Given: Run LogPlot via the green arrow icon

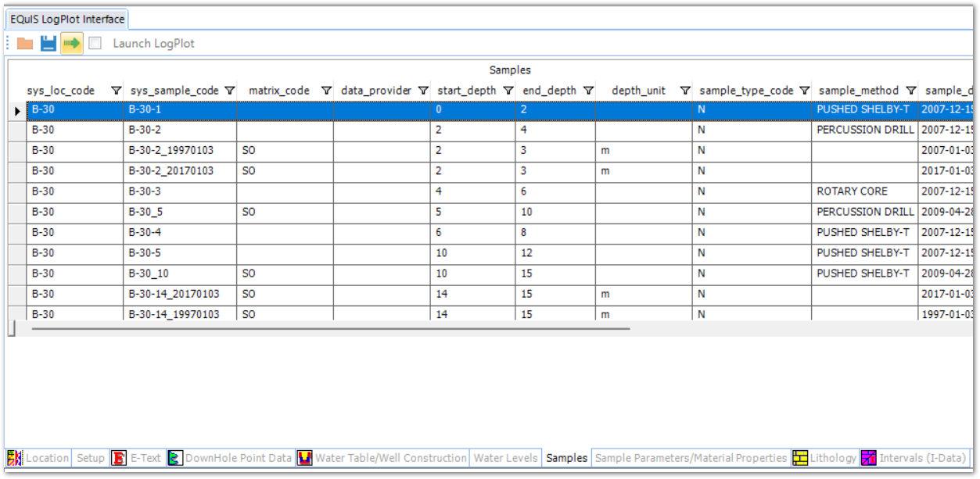Looking at the screenshot, I should pos(71,44).
